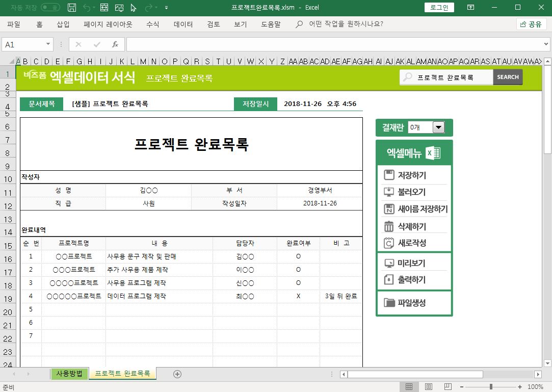Open the 도움말 ribbon tab

pos(271,24)
